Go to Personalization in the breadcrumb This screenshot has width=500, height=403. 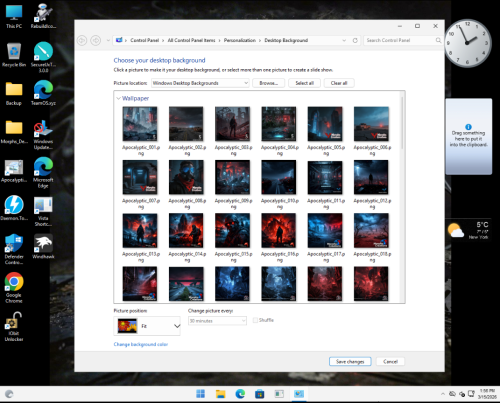click(240, 40)
